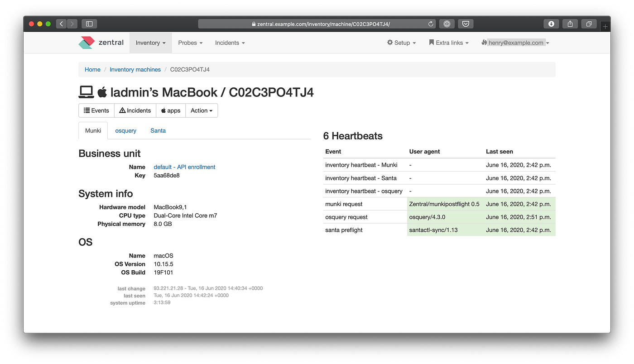Screen dimensions: 634x364
Task: Select the Munki tab
Action: (93, 130)
